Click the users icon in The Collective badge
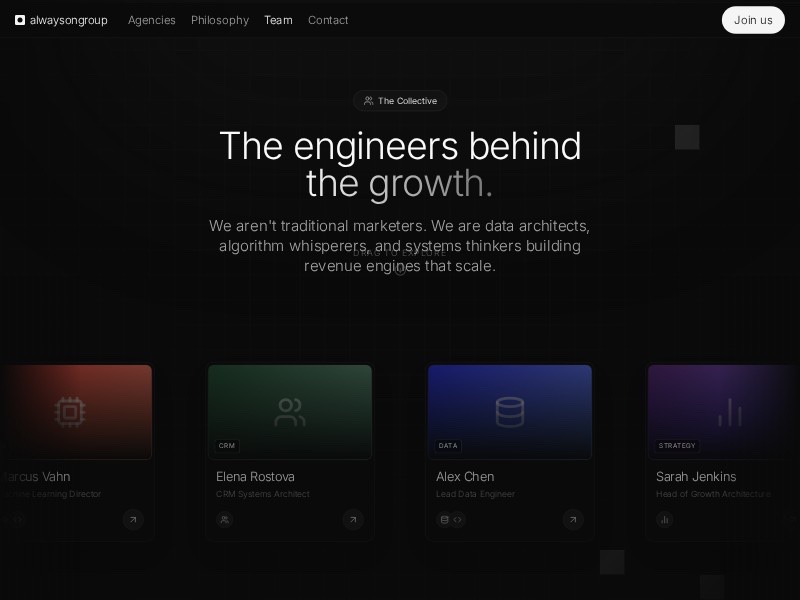Image resolution: width=800 pixels, height=600 pixels. 368,101
